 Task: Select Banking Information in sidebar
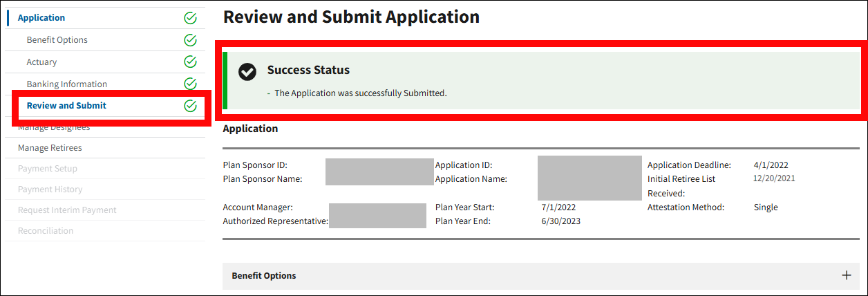67,84
